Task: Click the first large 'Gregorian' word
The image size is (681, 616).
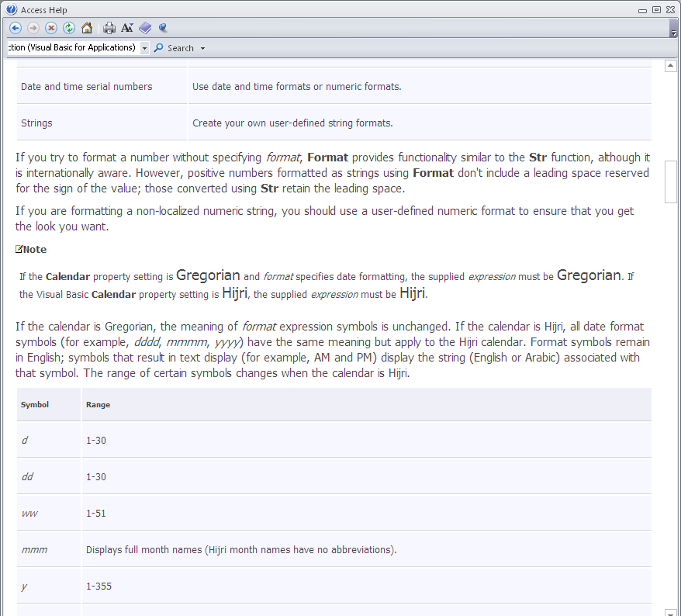Action: [x=208, y=275]
